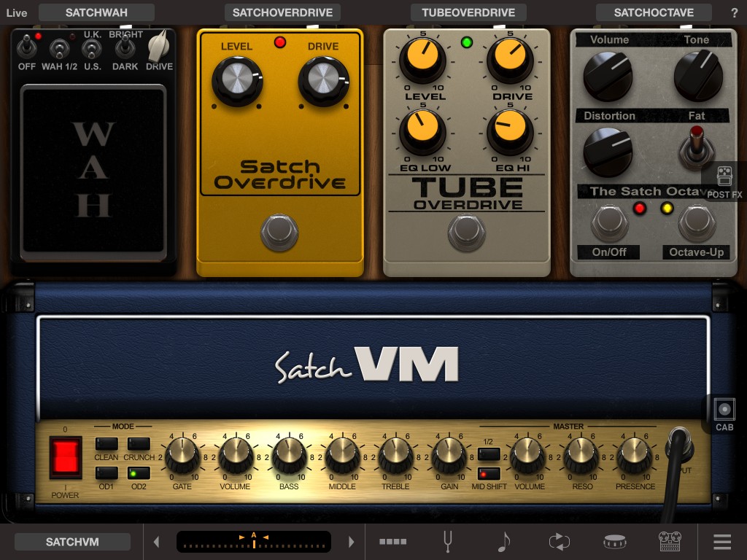Toggle the Octave-Up footswitch
747x560 pixels.
[697, 223]
